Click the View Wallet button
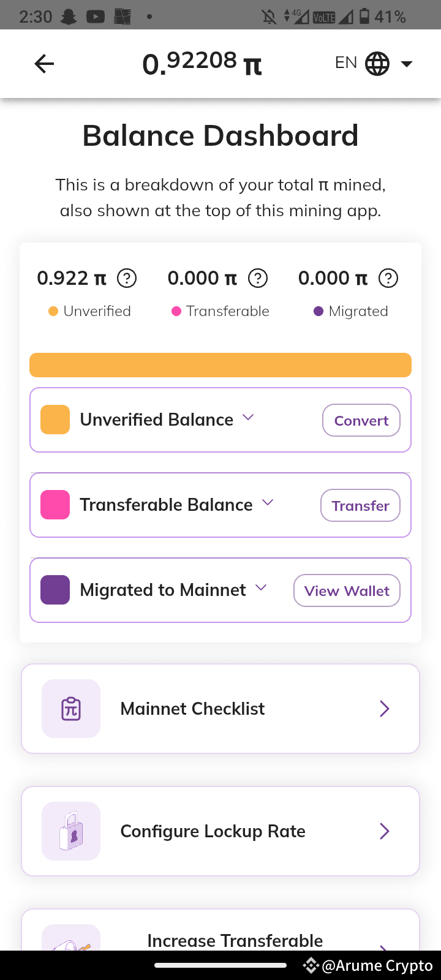Screen dimensions: 441x980 [347, 590]
